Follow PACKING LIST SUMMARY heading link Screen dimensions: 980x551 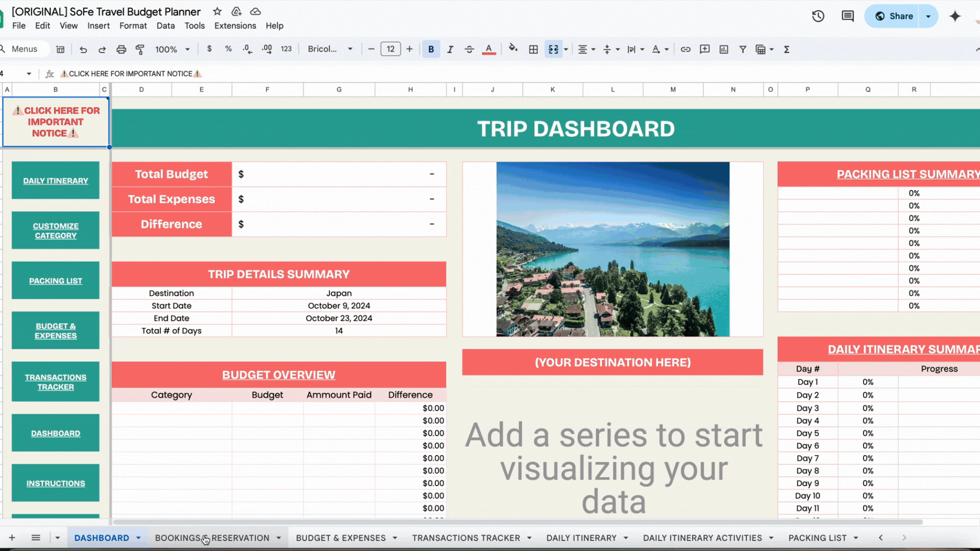908,174
